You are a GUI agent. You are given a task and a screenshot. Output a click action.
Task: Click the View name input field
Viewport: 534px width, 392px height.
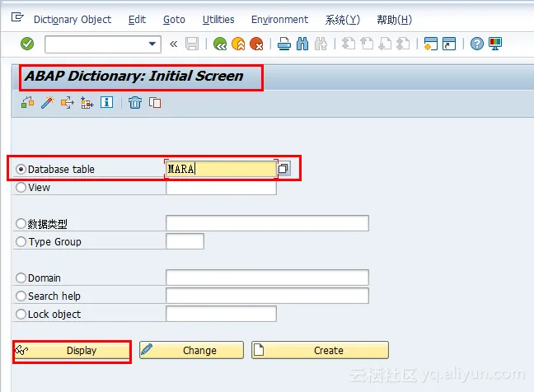point(221,188)
